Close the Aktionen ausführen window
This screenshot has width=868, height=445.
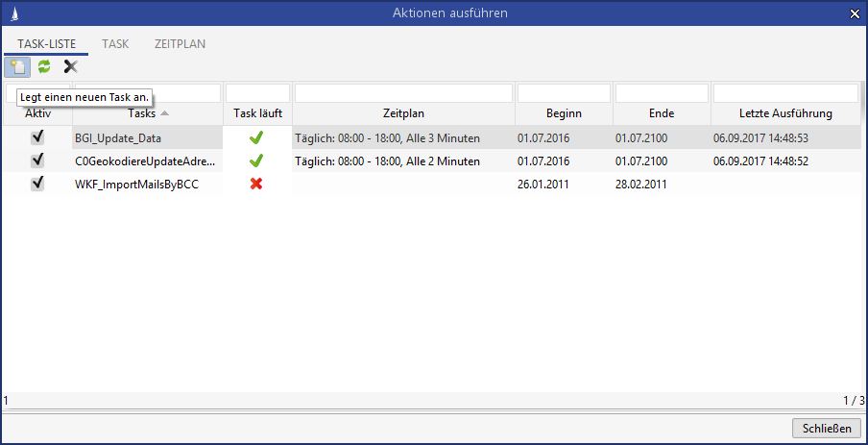click(x=855, y=12)
